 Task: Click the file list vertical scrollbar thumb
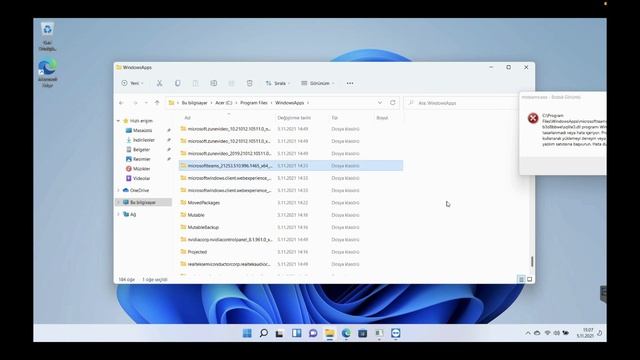click(532, 261)
